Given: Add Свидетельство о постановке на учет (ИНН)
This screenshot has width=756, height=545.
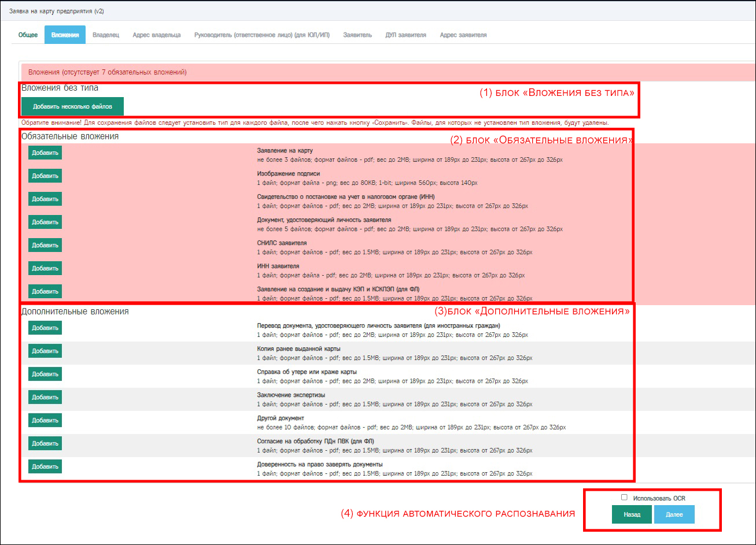Looking at the screenshot, I should [45, 199].
